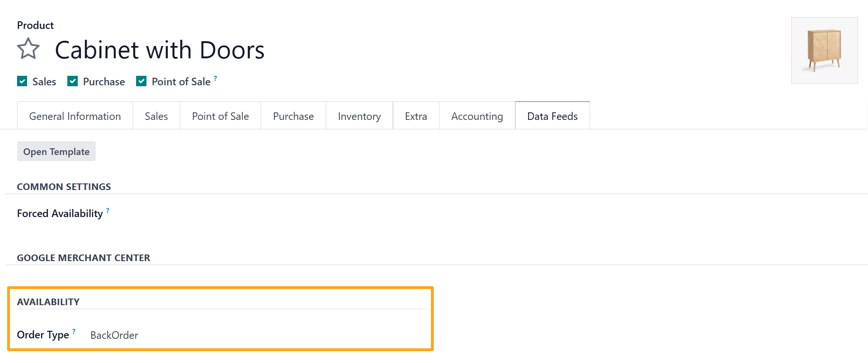
Task: Click the Open Template button
Action: (x=56, y=151)
